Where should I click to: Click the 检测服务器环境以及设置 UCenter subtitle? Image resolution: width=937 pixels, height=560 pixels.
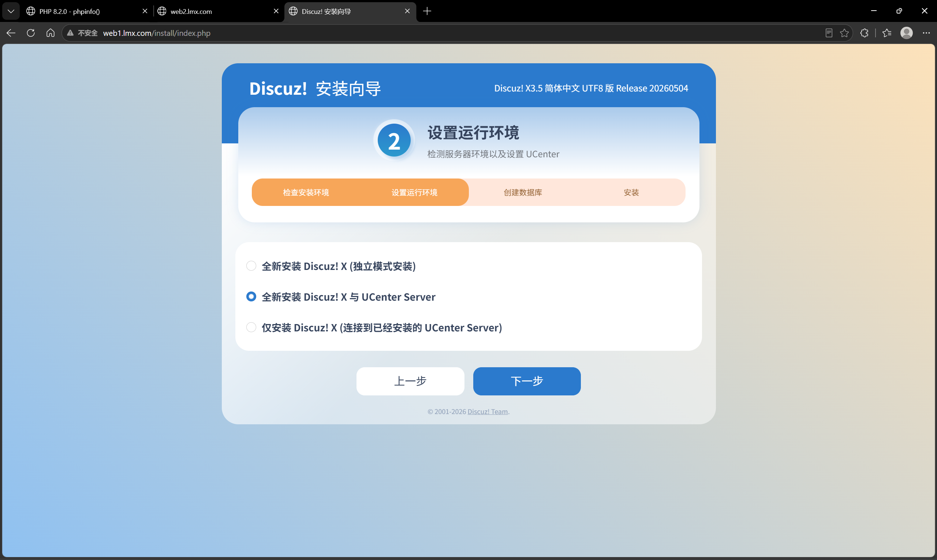pos(493,154)
